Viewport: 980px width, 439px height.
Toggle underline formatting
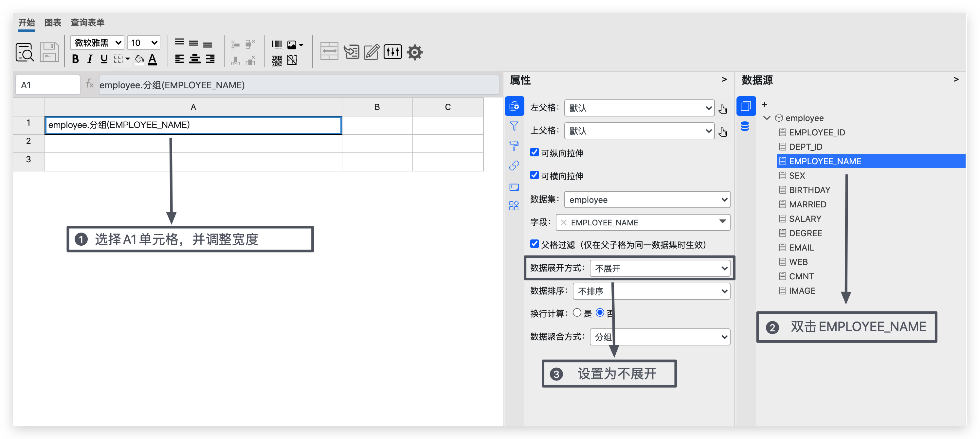[x=104, y=59]
